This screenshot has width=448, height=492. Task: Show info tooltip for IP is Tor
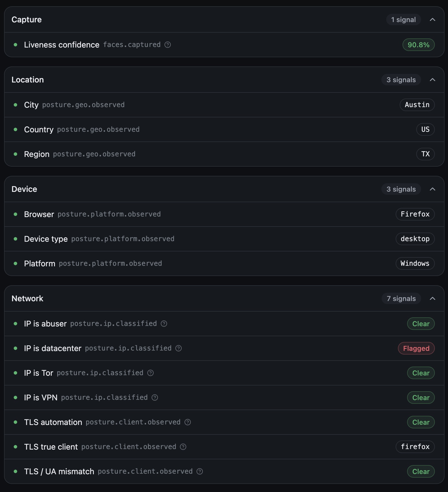click(x=150, y=373)
